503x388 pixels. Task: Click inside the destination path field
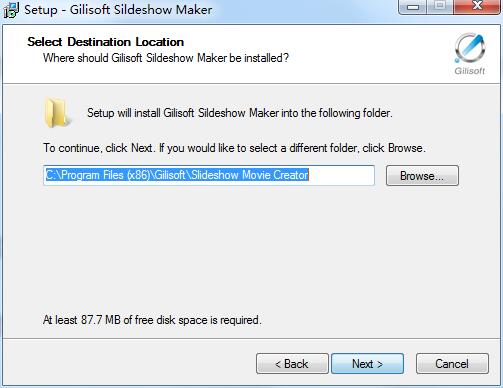(209, 175)
